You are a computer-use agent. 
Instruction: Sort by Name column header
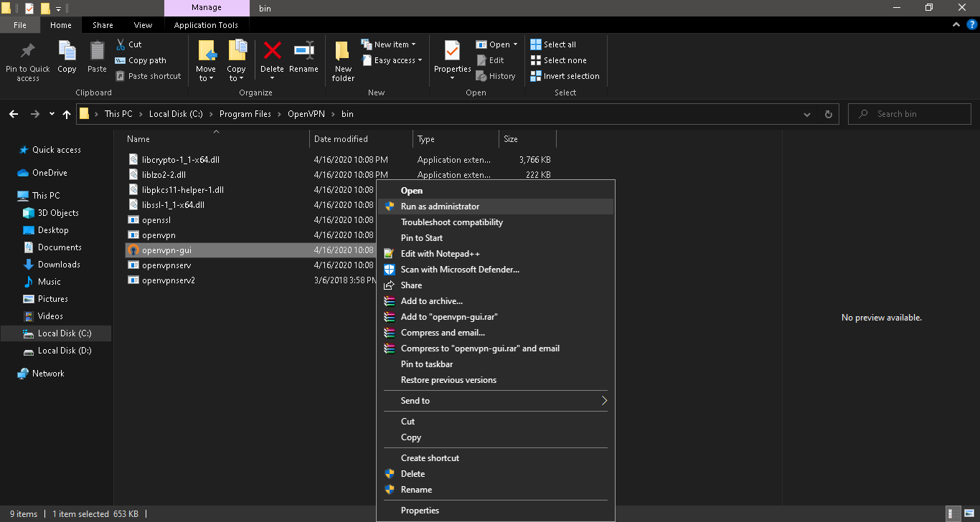(216, 139)
